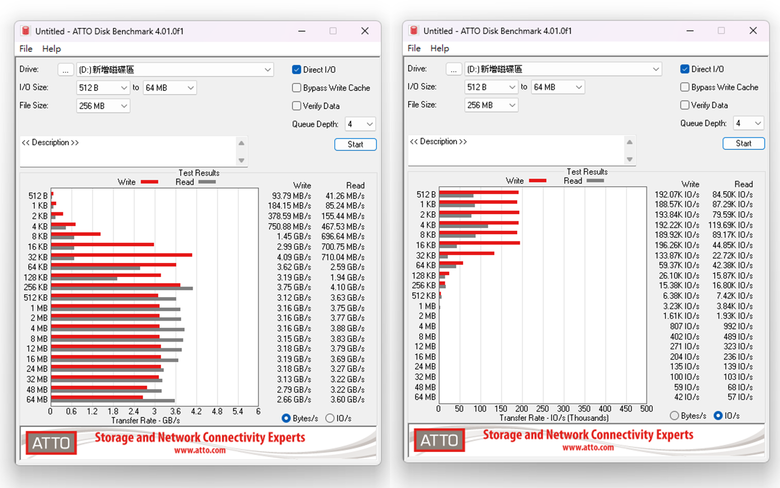This screenshot has width=780, height=488.
Task: Click '4.10 GB/s' read value in left window
Action: (x=347, y=288)
